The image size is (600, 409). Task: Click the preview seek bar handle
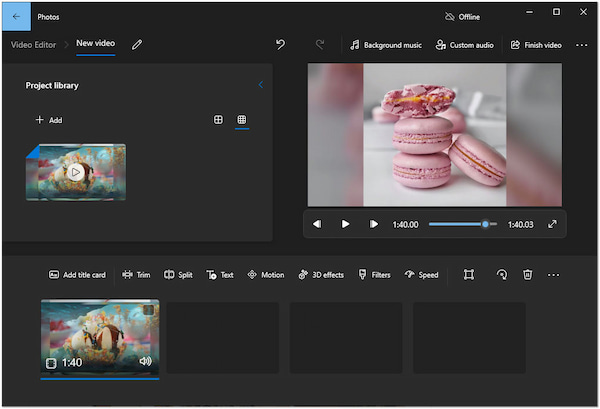(x=485, y=224)
